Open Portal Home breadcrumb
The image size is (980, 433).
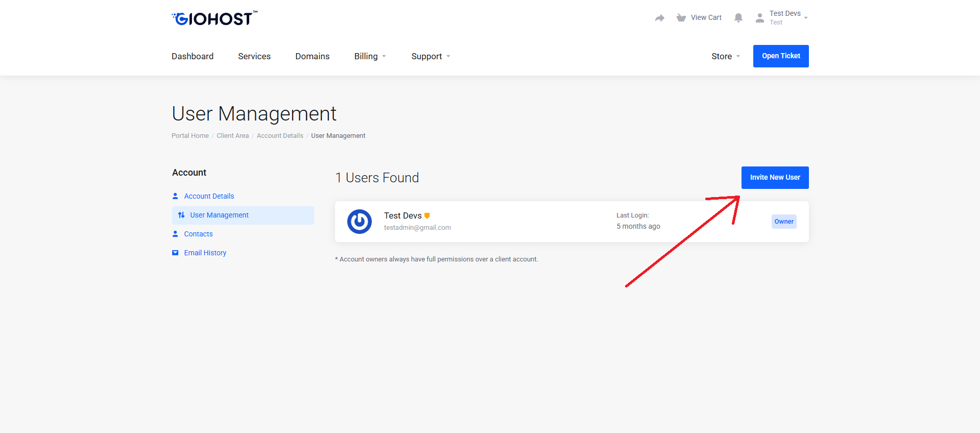(x=190, y=136)
